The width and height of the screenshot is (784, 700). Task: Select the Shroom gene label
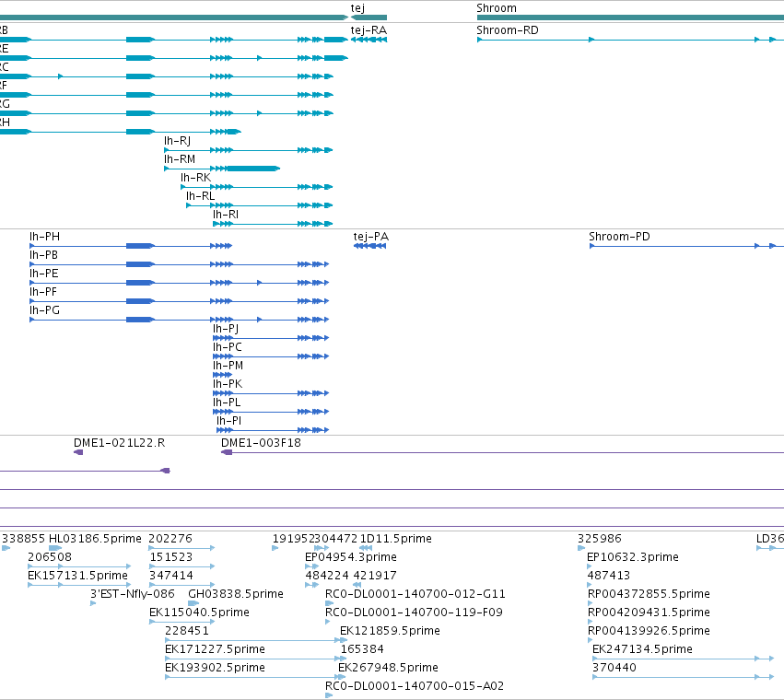(497, 8)
